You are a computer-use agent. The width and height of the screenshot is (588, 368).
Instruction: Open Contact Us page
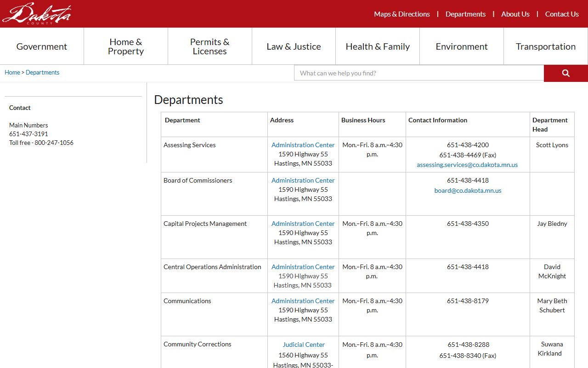pos(561,14)
